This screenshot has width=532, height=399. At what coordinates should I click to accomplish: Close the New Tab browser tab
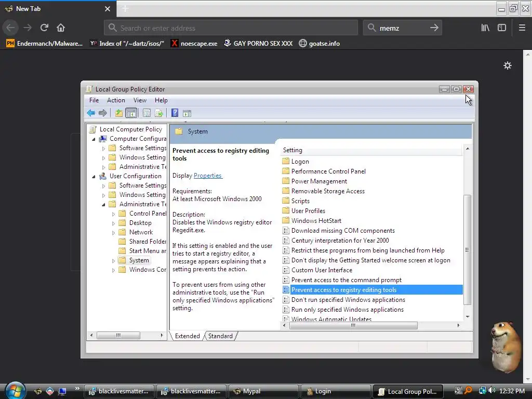(108, 9)
